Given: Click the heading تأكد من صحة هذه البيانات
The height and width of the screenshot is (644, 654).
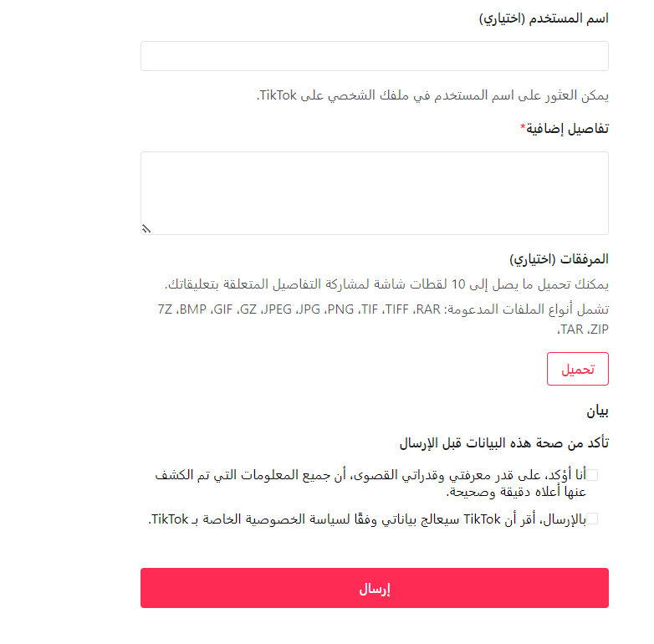Looking at the screenshot, I should [x=503, y=442].
